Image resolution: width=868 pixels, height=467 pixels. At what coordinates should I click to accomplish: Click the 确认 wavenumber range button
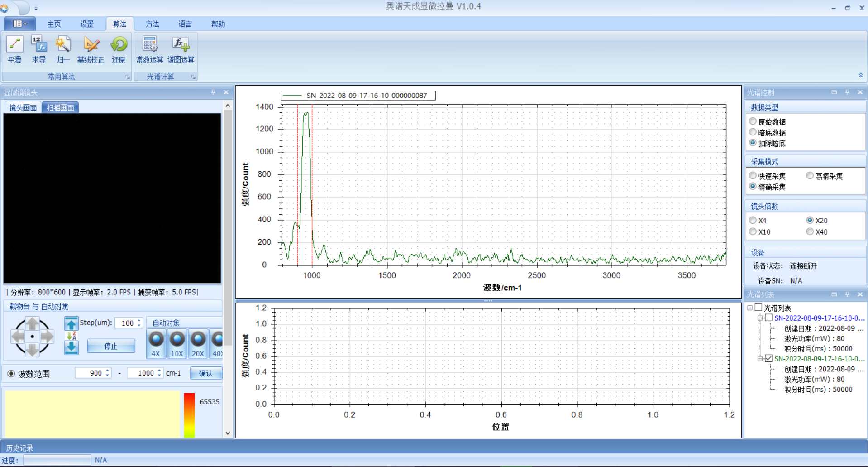pyautogui.click(x=206, y=373)
